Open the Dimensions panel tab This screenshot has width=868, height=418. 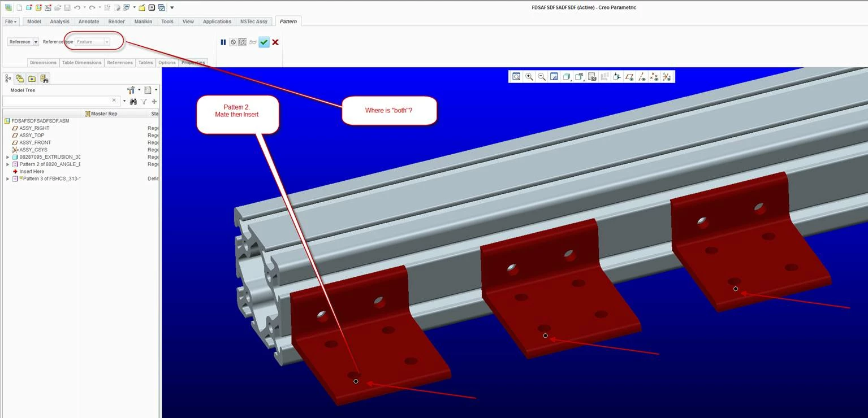coord(44,63)
